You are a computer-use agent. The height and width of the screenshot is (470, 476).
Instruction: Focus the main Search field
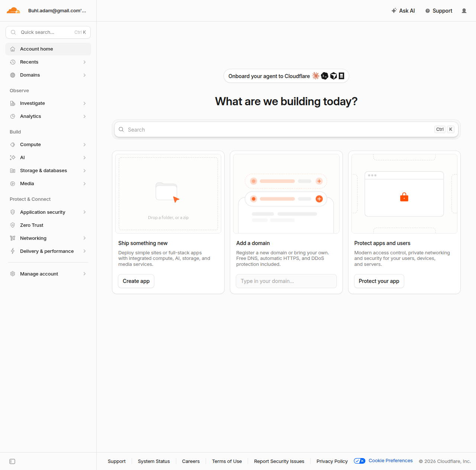[x=286, y=129]
